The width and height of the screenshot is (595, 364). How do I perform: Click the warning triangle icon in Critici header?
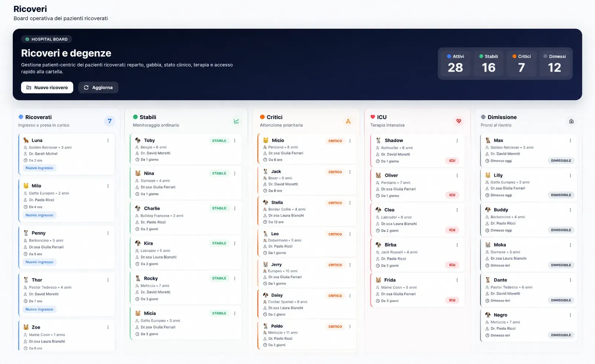(348, 121)
